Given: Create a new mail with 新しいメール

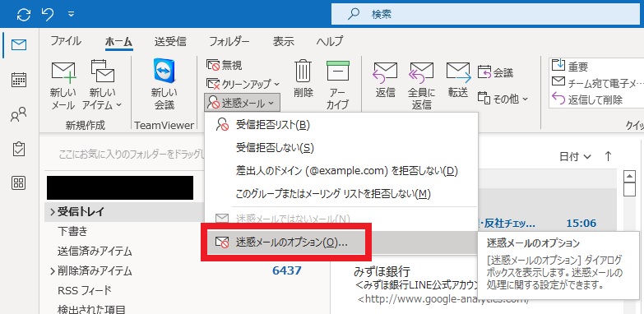Looking at the screenshot, I should tap(63, 85).
